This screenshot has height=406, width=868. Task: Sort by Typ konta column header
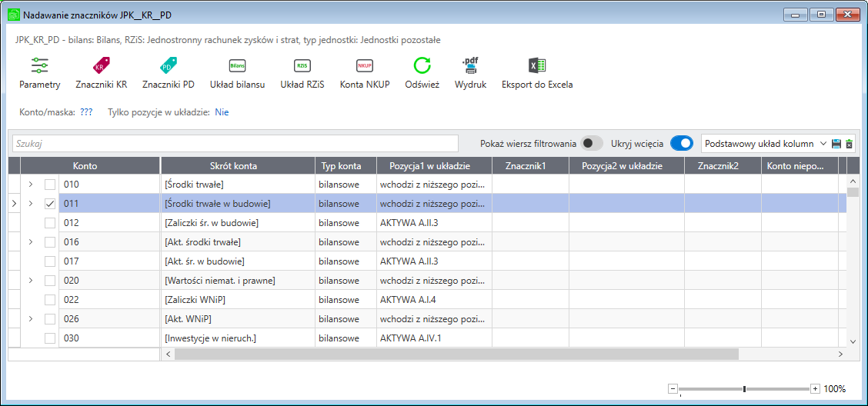(346, 165)
